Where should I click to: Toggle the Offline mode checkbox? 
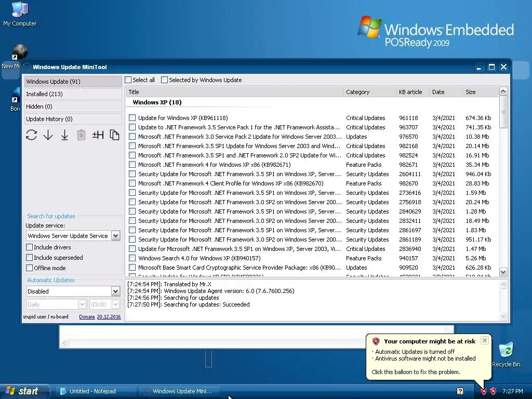30,268
